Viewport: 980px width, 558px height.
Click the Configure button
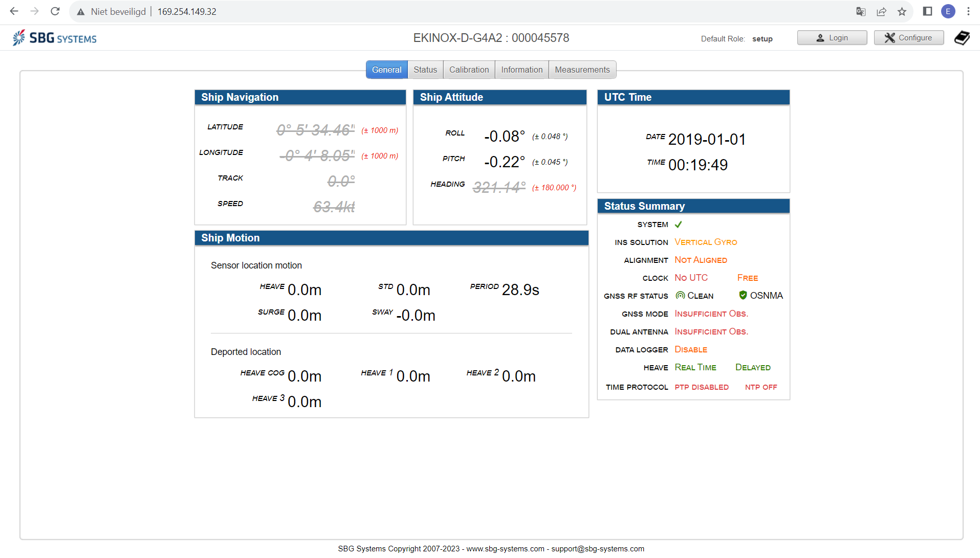[x=908, y=38]
